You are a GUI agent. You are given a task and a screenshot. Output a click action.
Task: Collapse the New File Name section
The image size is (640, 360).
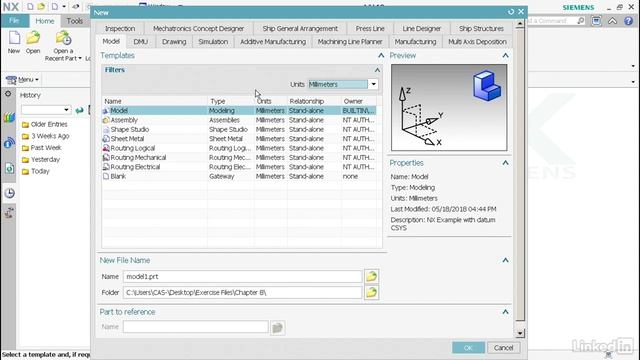(505, 260)
